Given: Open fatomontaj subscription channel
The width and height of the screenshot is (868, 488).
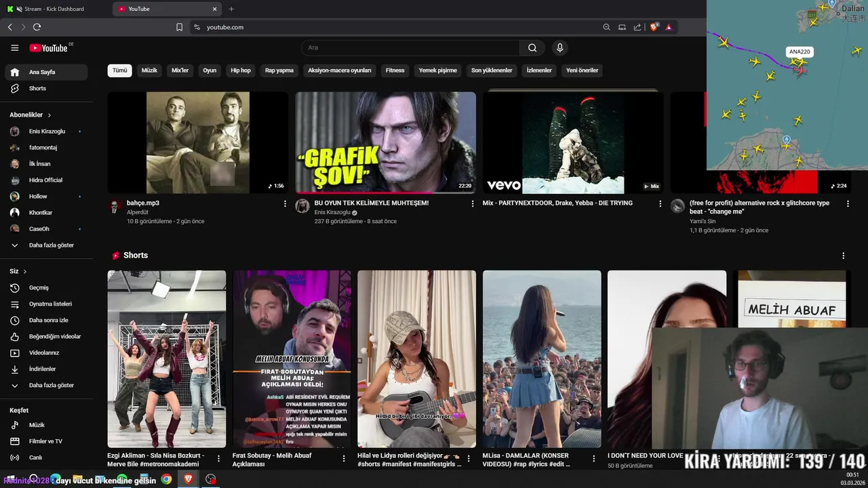Looking at the screenshot, I should (46, 147).
